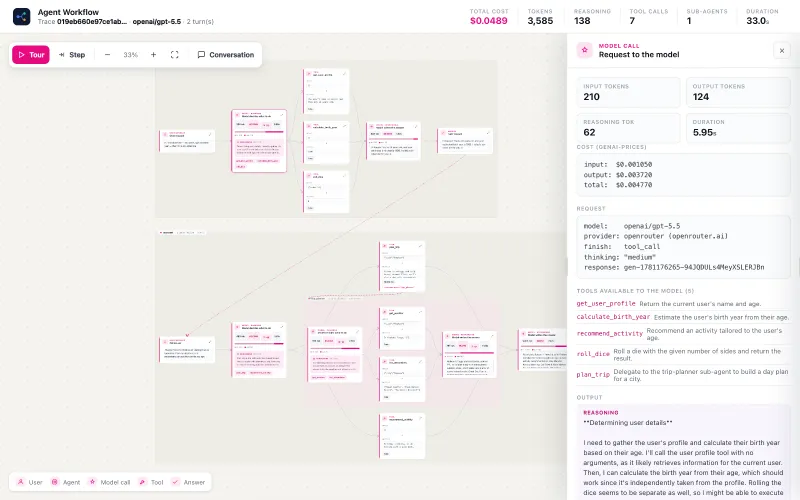The height and width of the screenshot is (500, 800).
Task: Expand the upper workflow answer node
Action: tap(488, 133)
